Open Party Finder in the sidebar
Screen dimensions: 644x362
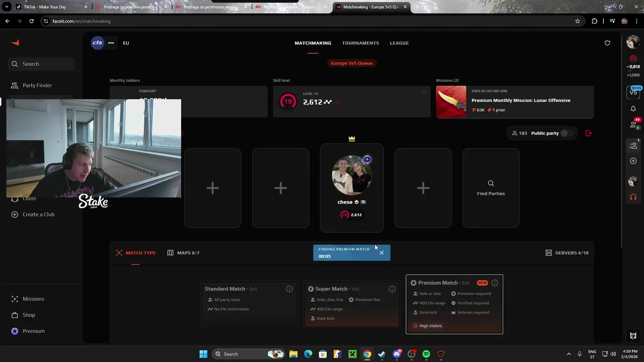point(32,85)
